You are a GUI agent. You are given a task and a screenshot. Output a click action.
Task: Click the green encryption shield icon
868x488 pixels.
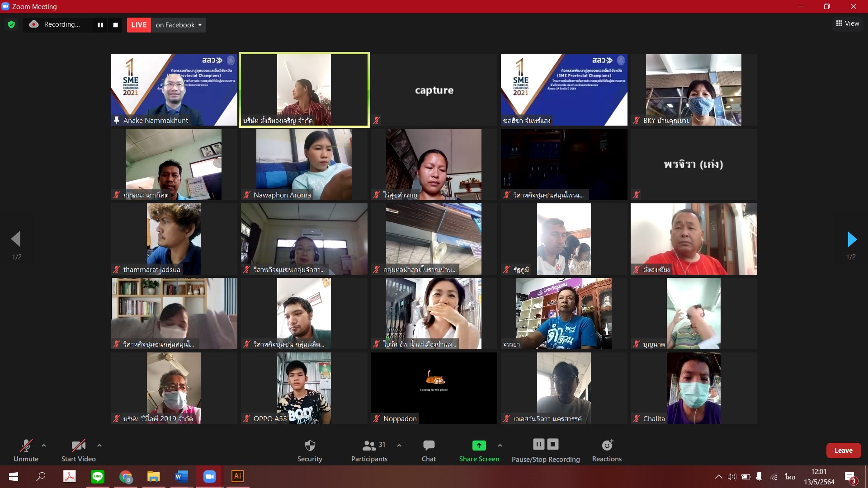point(11,24)
